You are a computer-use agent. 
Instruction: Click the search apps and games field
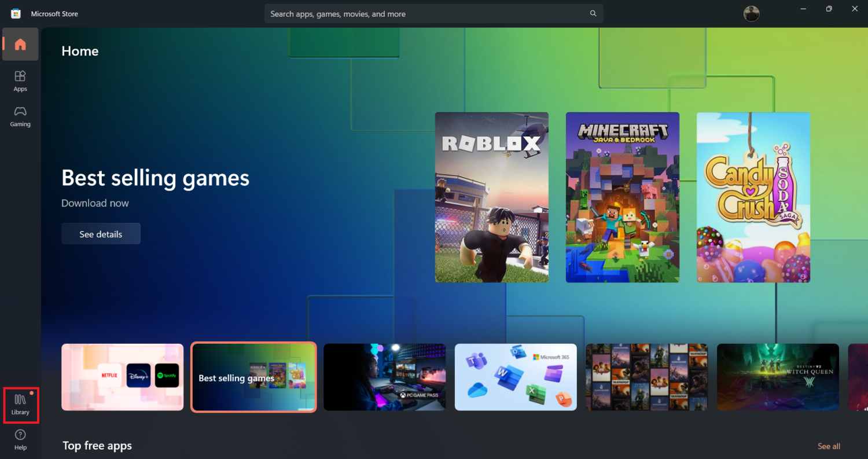tap(434, 13)
